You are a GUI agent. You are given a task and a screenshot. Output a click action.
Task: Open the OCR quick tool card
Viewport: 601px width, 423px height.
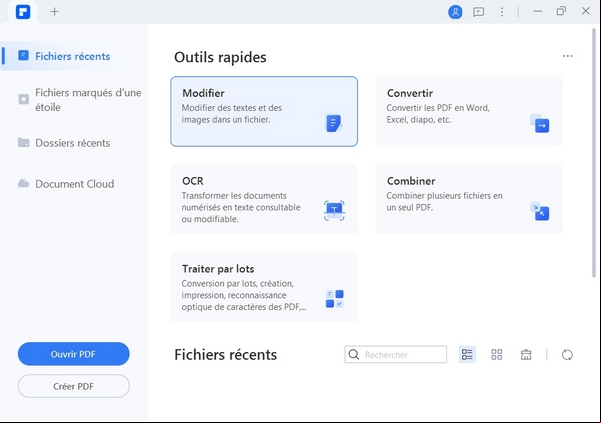coord(264,199)
